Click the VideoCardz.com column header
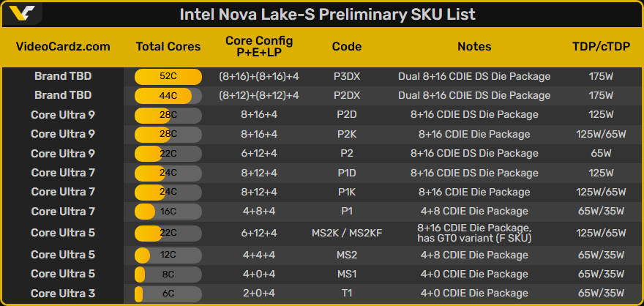This screenshot has height=306, width=644. [63, 47]
